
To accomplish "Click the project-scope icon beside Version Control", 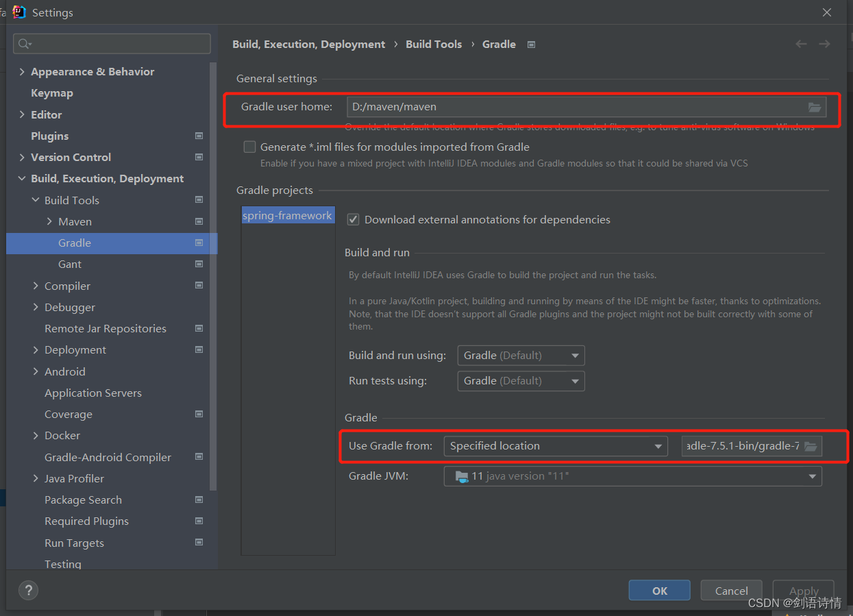I will point(199,157).
